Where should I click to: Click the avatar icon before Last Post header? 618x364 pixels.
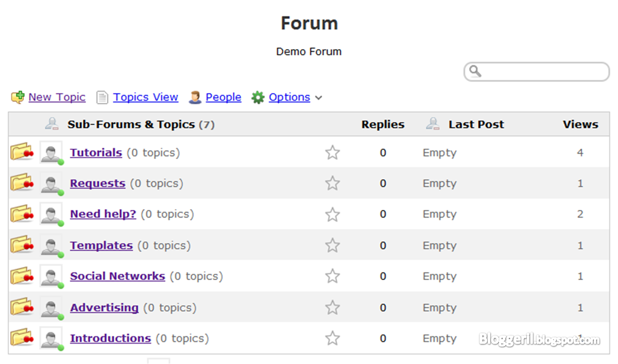point(433,124)
